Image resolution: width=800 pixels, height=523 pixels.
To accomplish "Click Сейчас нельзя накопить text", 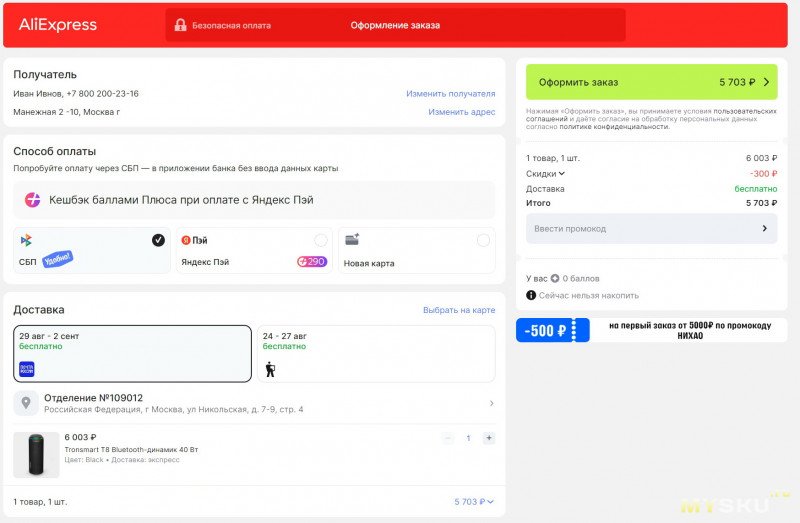I will pyautogui.click(x=589, y=295).
